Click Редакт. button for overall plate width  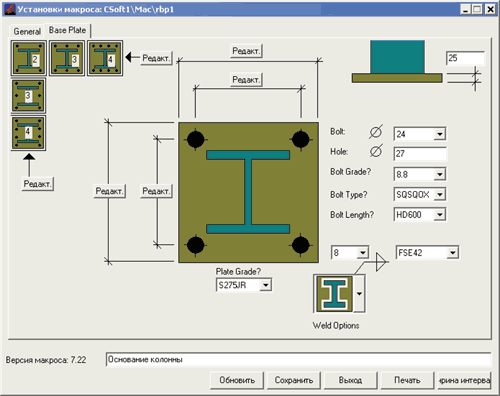(x=246, y=51)
